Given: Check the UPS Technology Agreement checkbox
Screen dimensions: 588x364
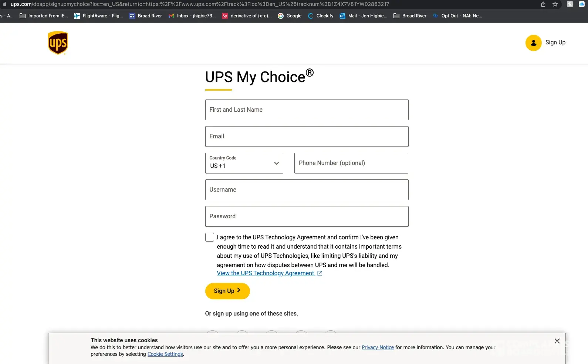Looking at the screenshot, I should pyautogui.click(x=210, y=237).
